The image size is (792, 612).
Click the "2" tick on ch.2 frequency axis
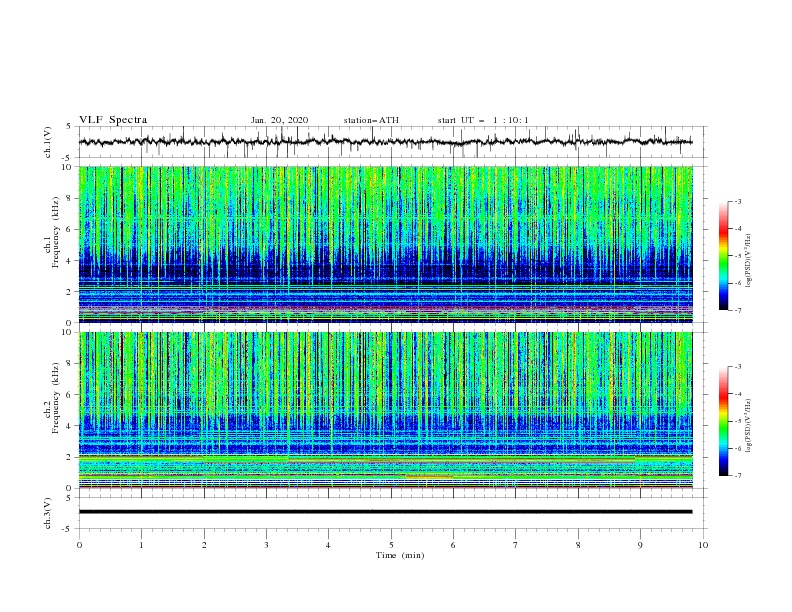point(70,457)
